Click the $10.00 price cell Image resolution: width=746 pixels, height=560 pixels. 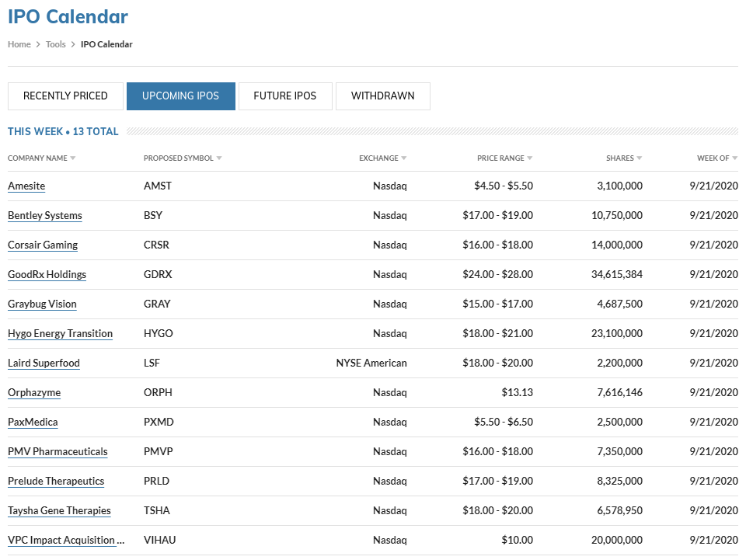click(x=518, y=540)
